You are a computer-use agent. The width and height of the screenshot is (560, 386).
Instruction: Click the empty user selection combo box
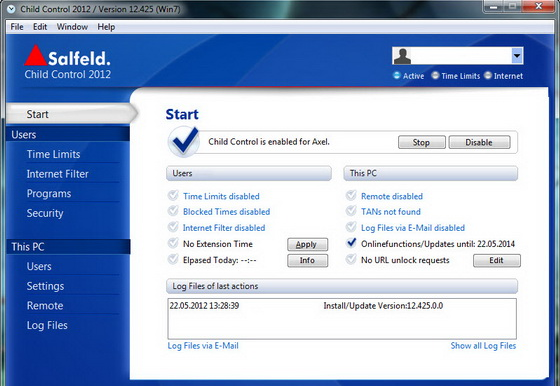(x=458, y=56)
